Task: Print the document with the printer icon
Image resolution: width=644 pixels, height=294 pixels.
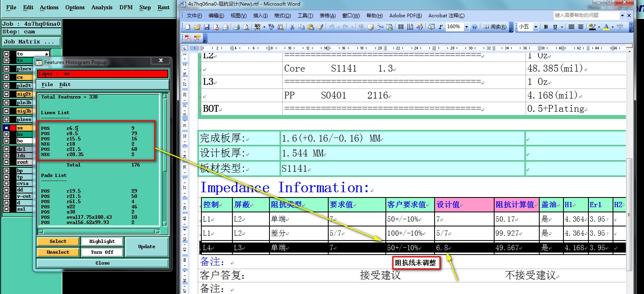Action: tap(237, 27)
